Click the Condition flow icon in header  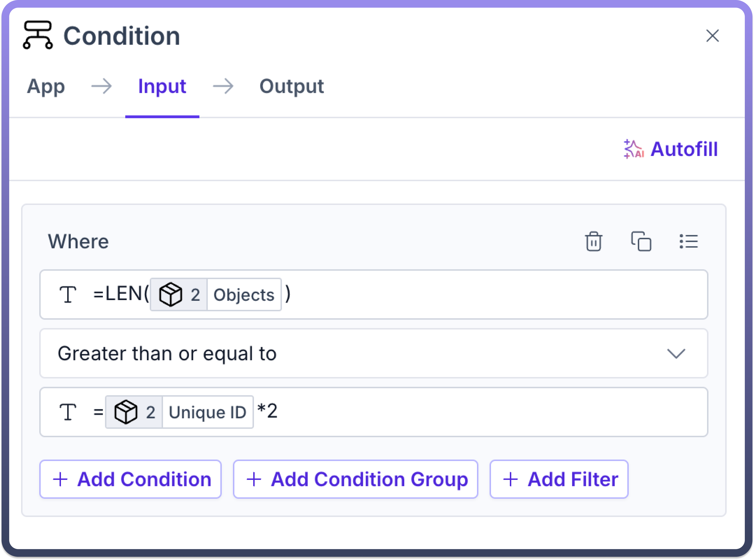tap(38, 35)
